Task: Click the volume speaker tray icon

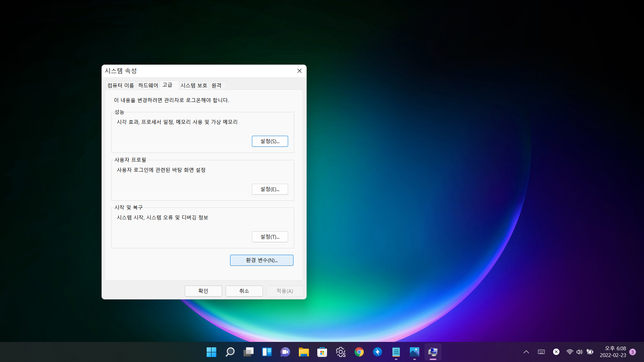Action: click(579, 352)
